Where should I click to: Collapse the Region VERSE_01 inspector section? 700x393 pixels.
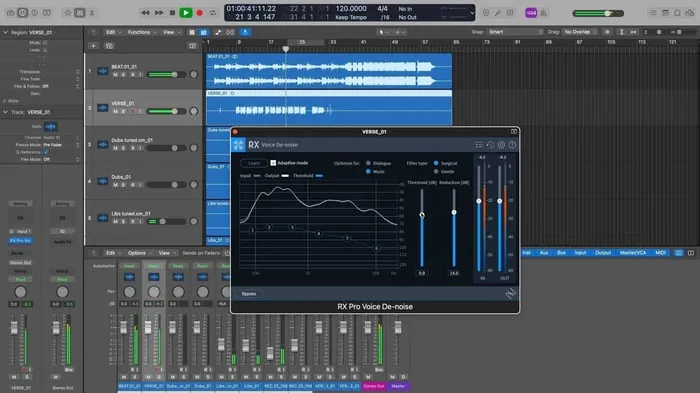point(5,33)
